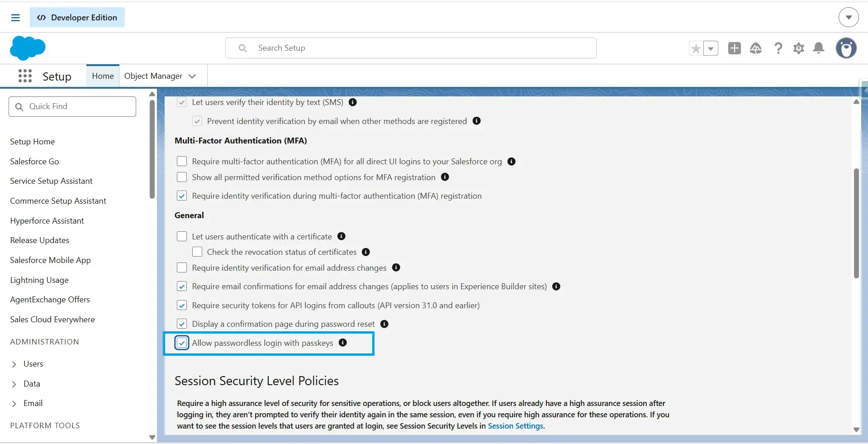Viewport: 868px width, 444px height.
Task: Toggle prevent email identity verification checkbox
Action: point(197,121)
